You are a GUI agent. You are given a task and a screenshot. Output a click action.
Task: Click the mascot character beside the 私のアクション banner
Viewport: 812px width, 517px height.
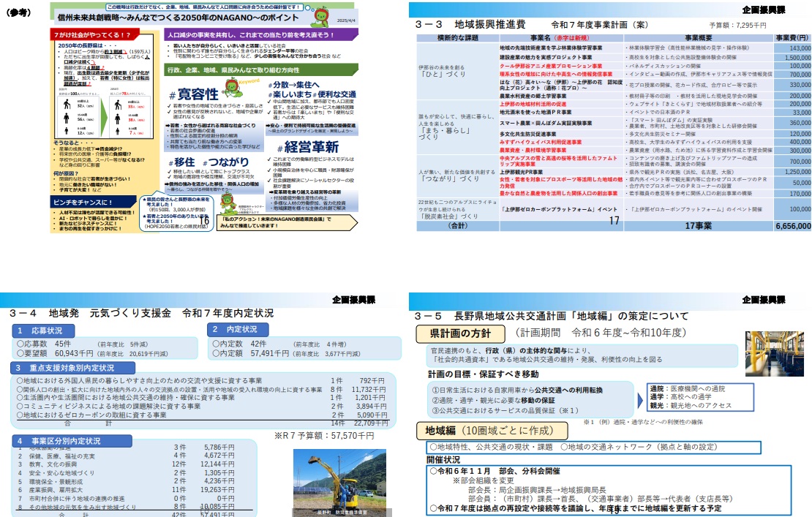click(228, 203)
